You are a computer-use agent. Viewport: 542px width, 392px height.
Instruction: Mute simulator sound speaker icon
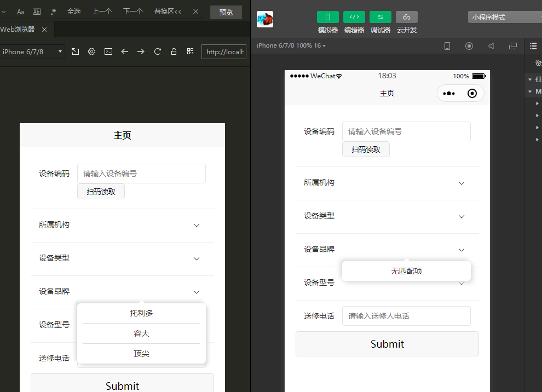[x=491, y=46]
